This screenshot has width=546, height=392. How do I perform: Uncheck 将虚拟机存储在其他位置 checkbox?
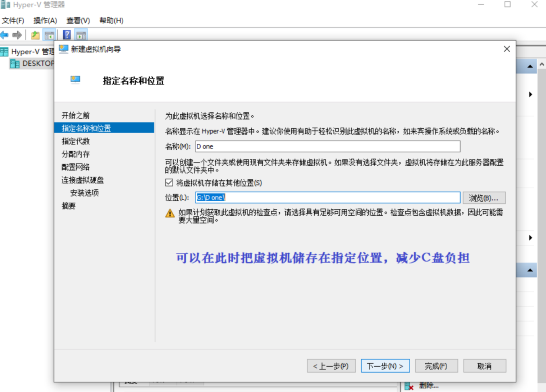pos(169,183)
